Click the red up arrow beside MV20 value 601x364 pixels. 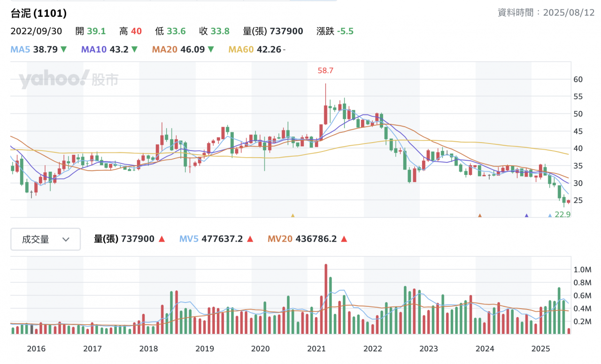344,239
